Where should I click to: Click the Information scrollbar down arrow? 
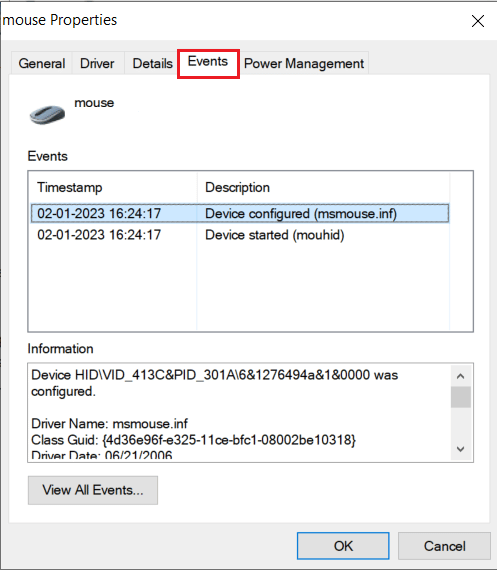[461, 449]
